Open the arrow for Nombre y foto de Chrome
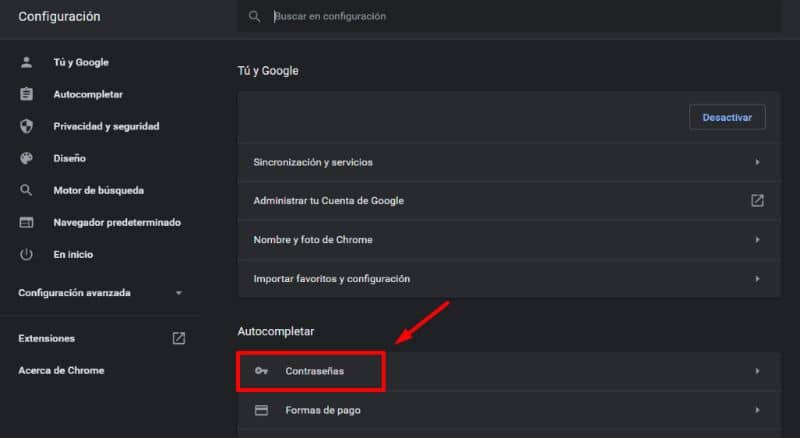This screenshot has height=438, width=800. [757, 239]
